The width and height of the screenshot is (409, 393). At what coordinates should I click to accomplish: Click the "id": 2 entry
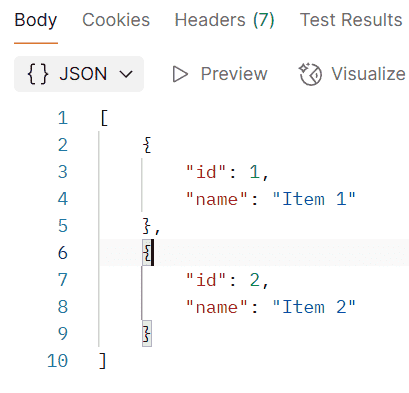(x=227, y=280)
